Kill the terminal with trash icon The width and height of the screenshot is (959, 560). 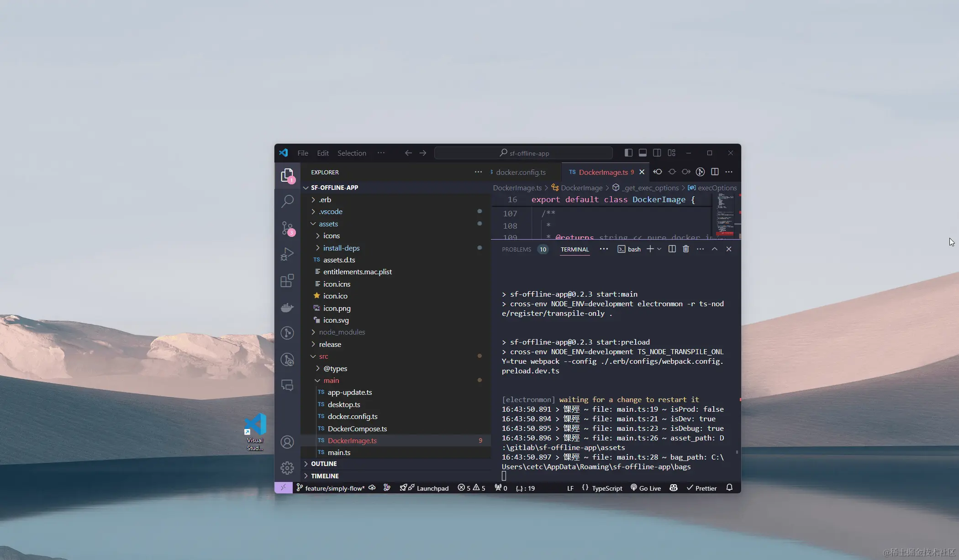[686, 249]
